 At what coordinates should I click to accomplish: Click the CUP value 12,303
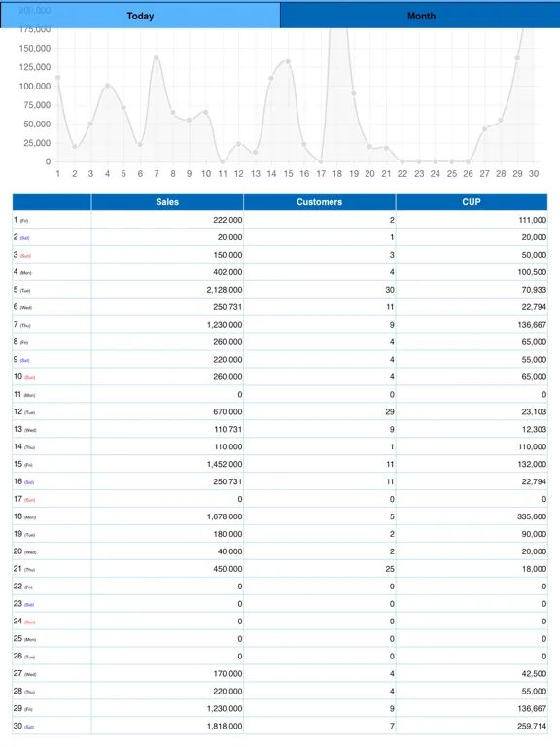click(x=534, y=429)
